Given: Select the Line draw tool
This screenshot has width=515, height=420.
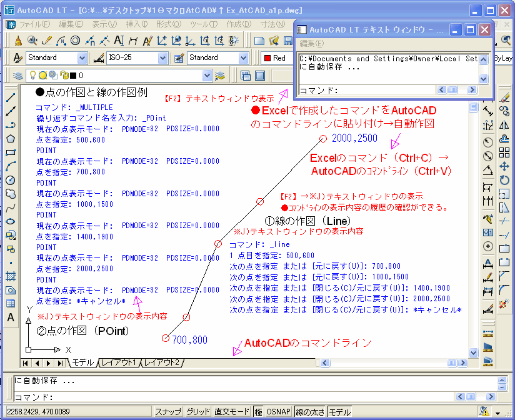Looking at the screenshot, I should (11, 97).
